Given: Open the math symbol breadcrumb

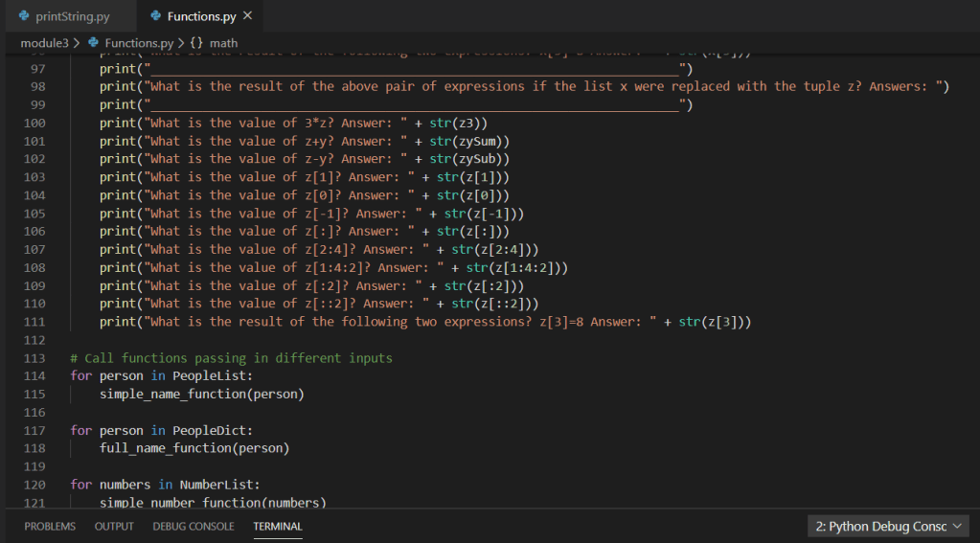Looking at the screenshot, I should click(x=223, y=43).
